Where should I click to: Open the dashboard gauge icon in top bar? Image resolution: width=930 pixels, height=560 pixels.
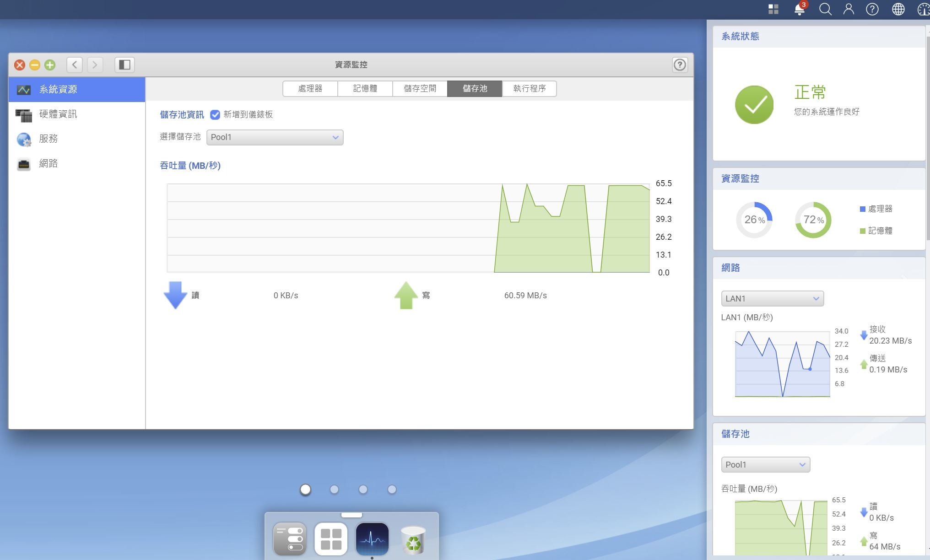pyautogui.click(x=924, y=9)
